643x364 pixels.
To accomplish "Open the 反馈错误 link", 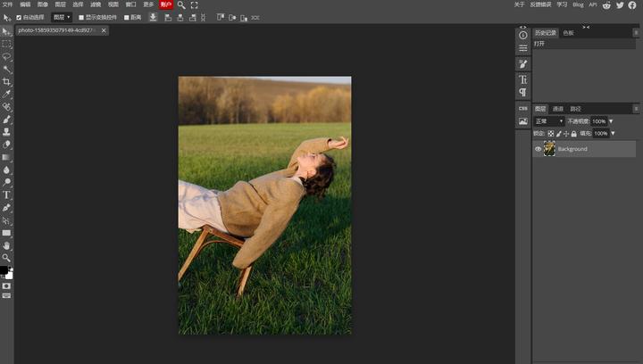I will coord(541,4).
